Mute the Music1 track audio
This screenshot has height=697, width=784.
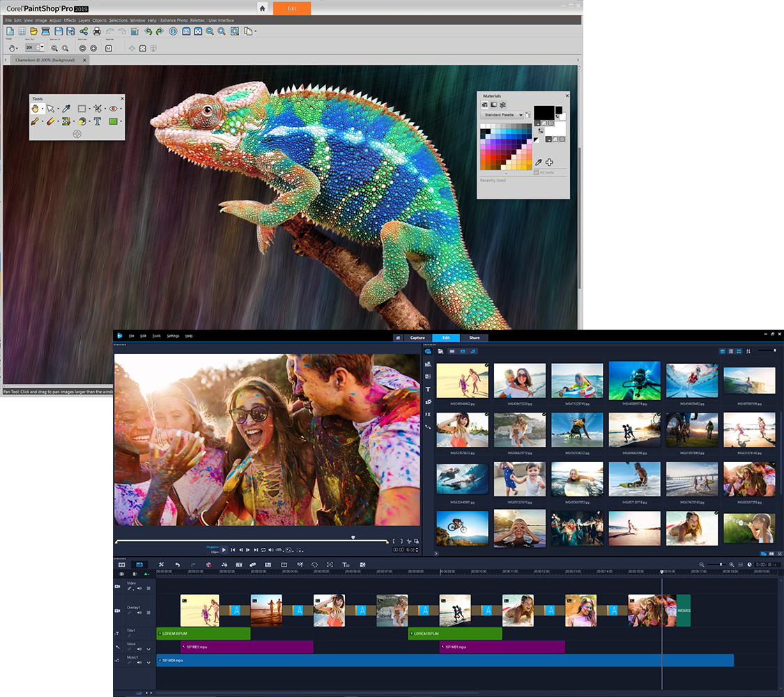pyautogui.click(x=139, y=662)
